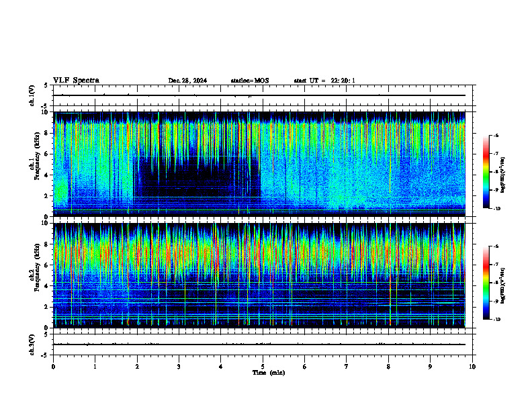Click the ch.1 frequency axis "2" tick label

tap(46, 195)
